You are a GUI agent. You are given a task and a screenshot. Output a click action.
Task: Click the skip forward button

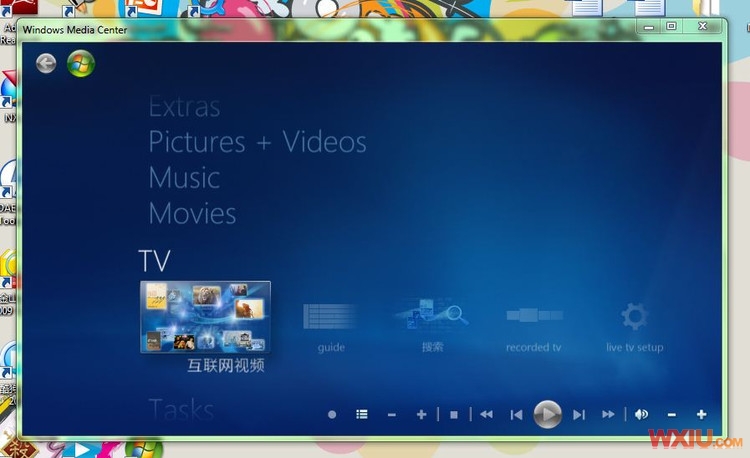click(x=579, y=415)
